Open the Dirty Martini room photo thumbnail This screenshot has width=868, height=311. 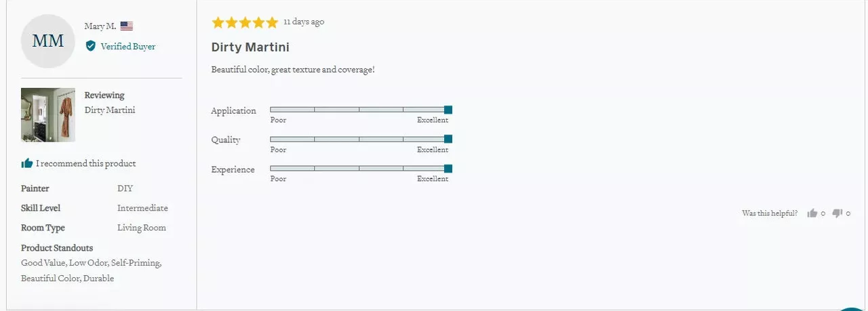tap(48, 115)
